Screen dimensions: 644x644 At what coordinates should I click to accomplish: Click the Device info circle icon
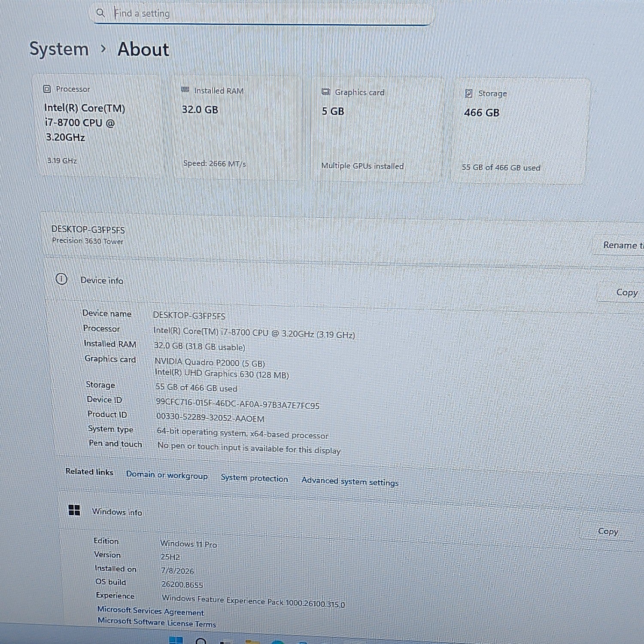61,279
